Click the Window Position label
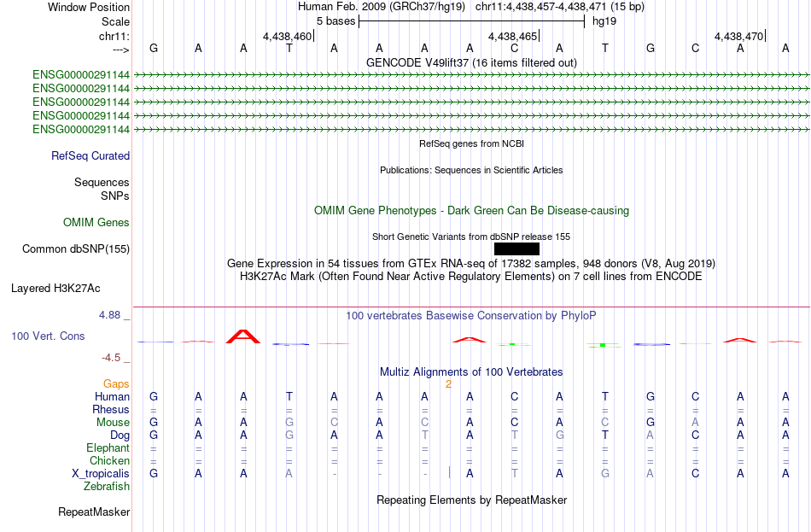Screen dimensions: 811x532 click(89, 7)
